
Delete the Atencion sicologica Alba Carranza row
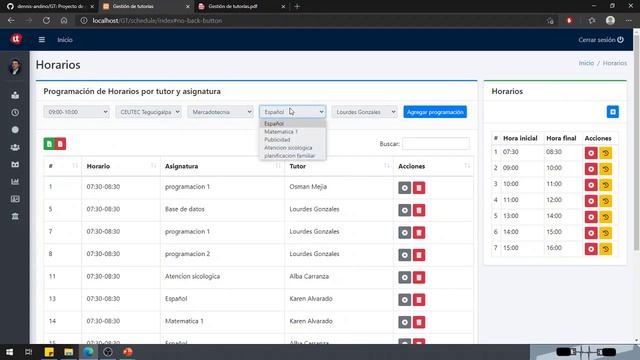[419, 278]
